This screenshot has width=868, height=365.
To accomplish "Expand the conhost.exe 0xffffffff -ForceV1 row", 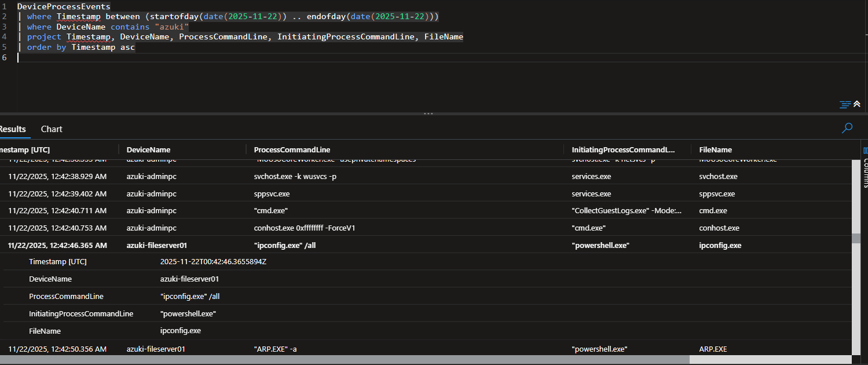I will tap(426, 228).
